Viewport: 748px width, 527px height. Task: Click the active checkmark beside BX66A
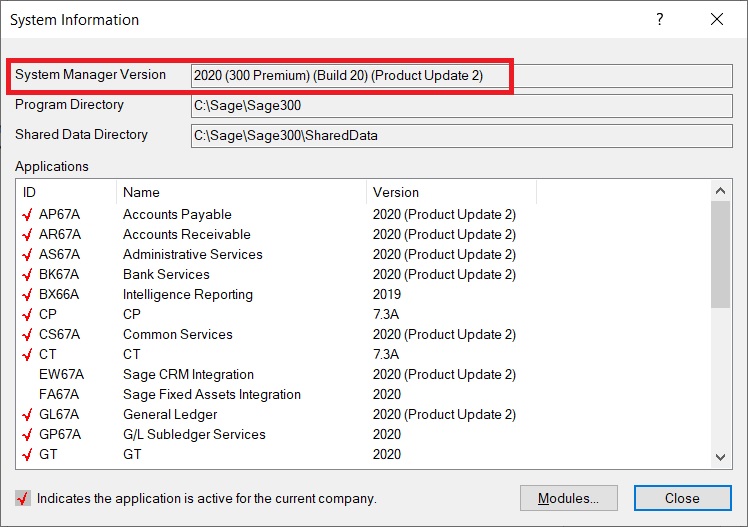point(27,295)
